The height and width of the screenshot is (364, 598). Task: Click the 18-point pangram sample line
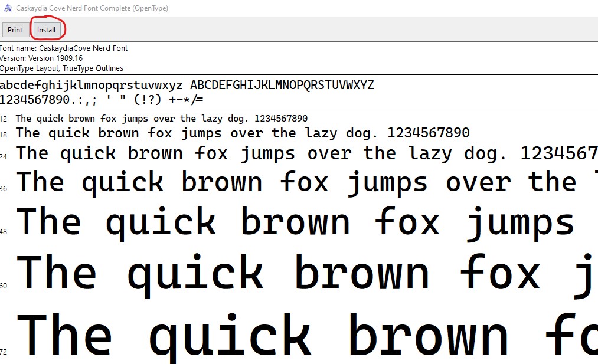(243, 133)
